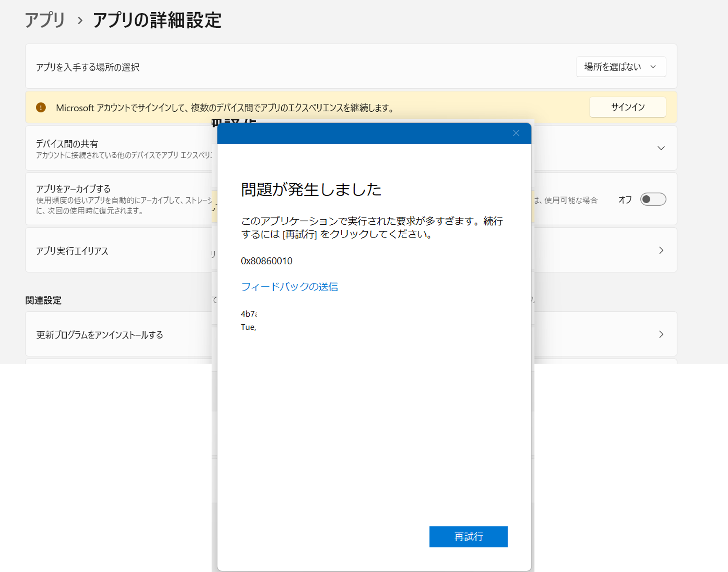Expand the デバイス間の共有 chevron
728x572 pixels.
click(661, 148)
